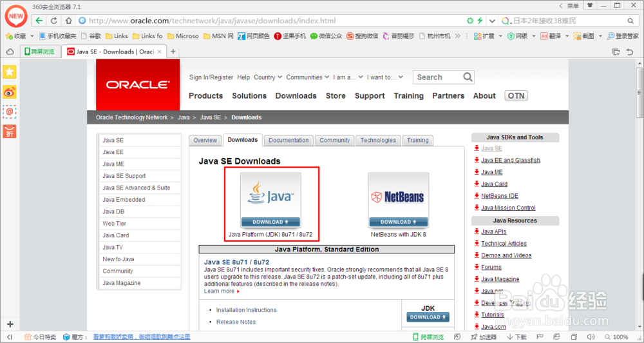Open the 100% zoom control
The height and width of the screenshot is (343, 644).
(616, 337)
